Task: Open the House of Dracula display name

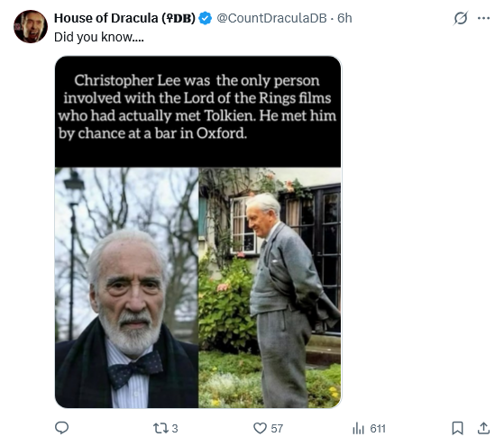Action: pos(124,18)
